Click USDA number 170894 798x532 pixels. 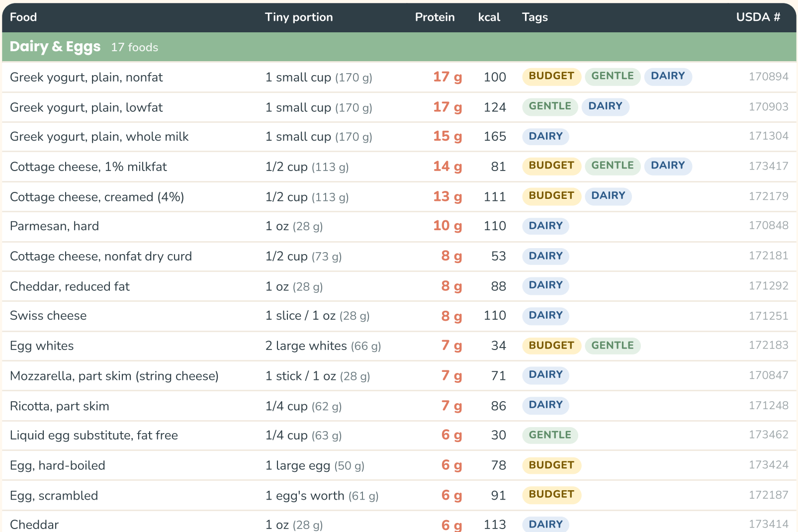769,77
